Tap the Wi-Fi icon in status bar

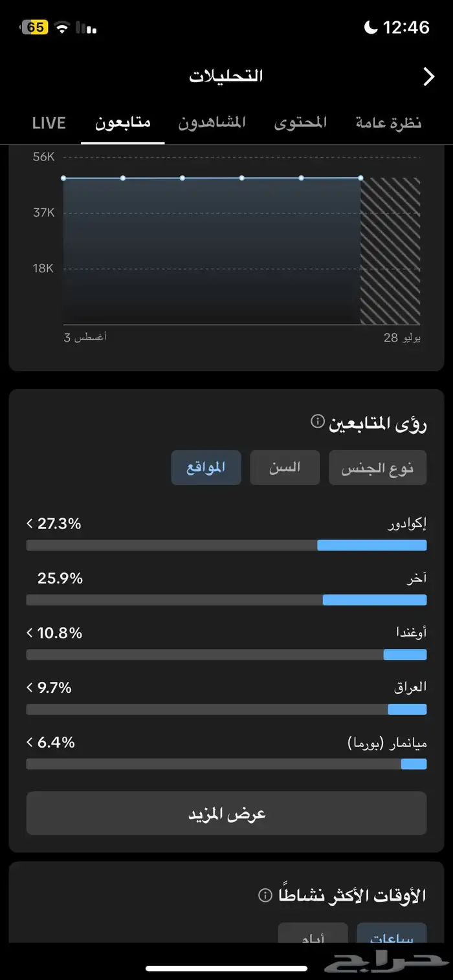click(x=62, y=27)
